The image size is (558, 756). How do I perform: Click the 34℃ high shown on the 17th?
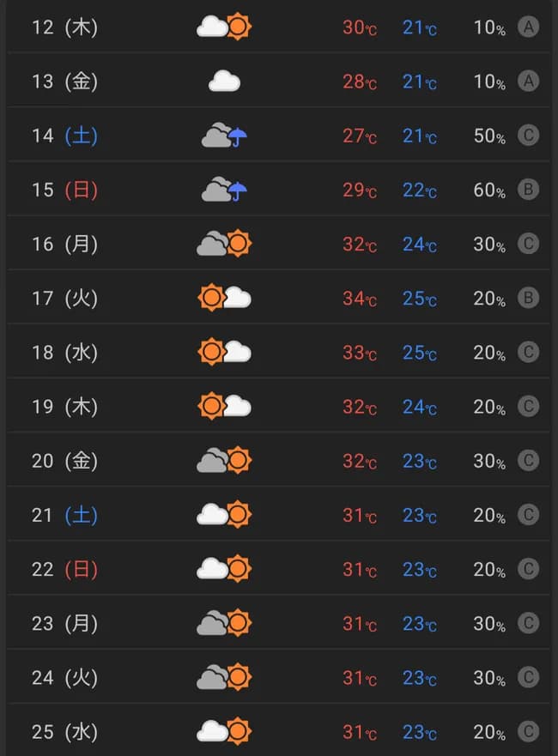tap(358, 299)
